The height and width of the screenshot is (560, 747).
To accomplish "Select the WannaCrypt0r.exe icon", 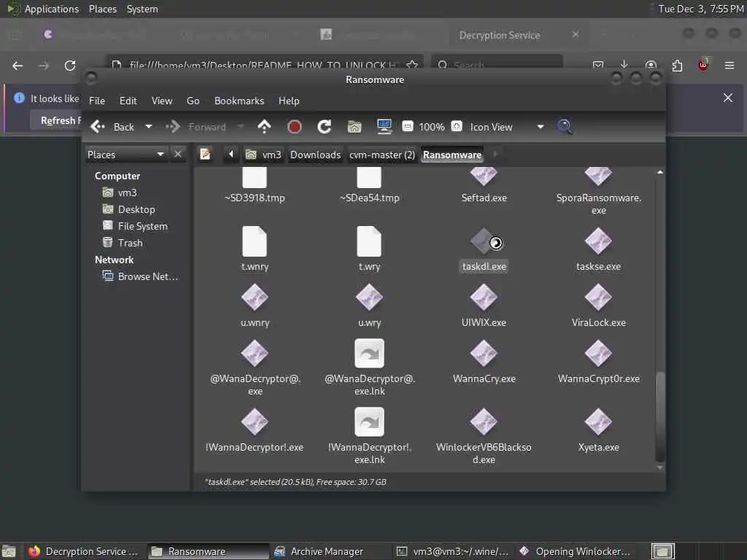I will click(x=598, y=354).
